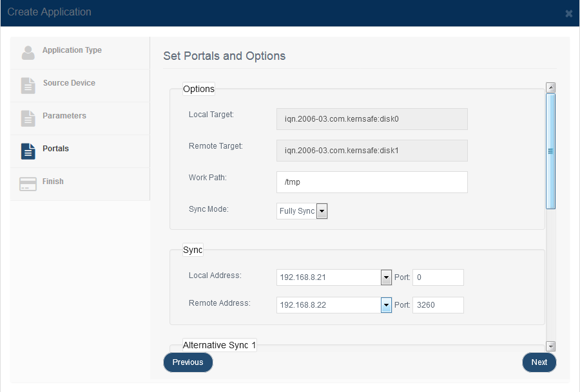
Task: Click the Portals step document icon
Action: [28, 151]
